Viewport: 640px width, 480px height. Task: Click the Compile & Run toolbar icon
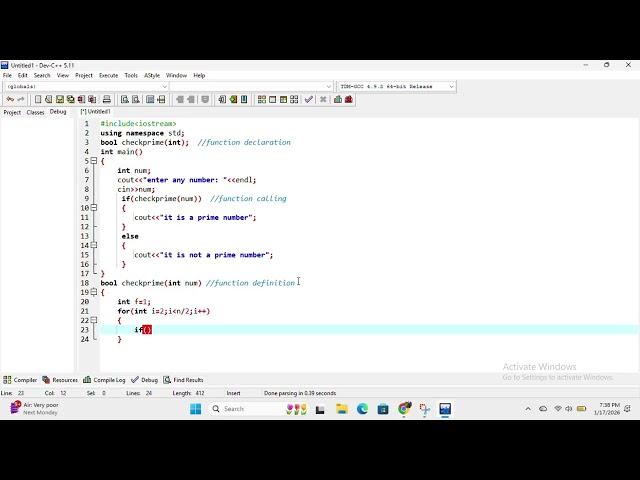(x=283, y=99)
